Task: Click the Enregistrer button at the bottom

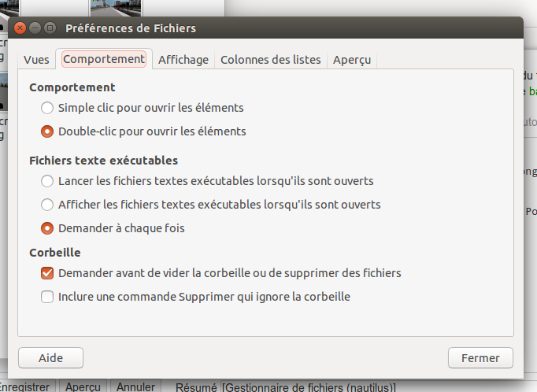Action: pyautogui.click(x=26, y=387)
